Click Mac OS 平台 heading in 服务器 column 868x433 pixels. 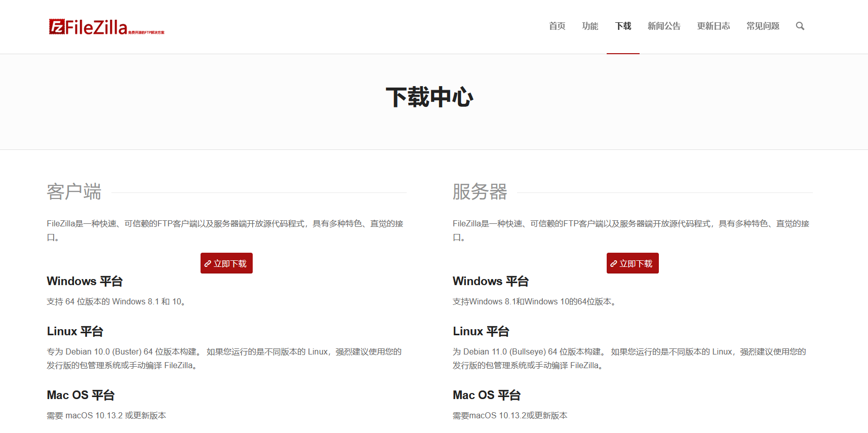[487, 395]
